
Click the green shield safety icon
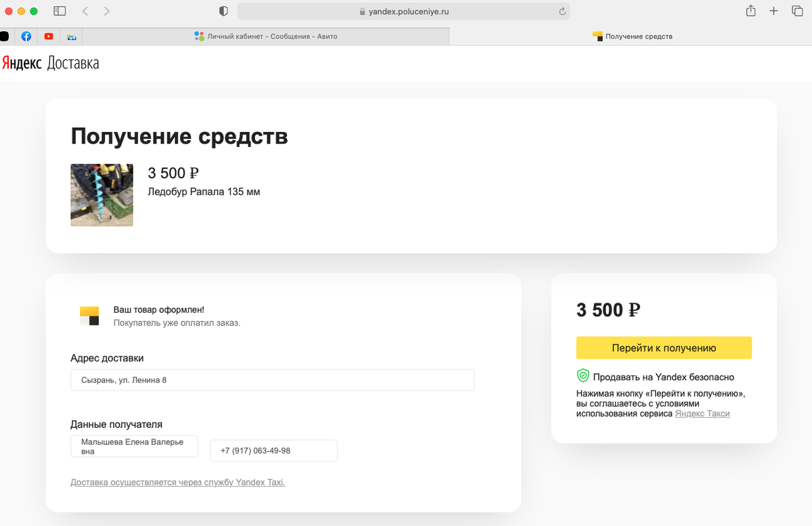(x=583, y=376)
